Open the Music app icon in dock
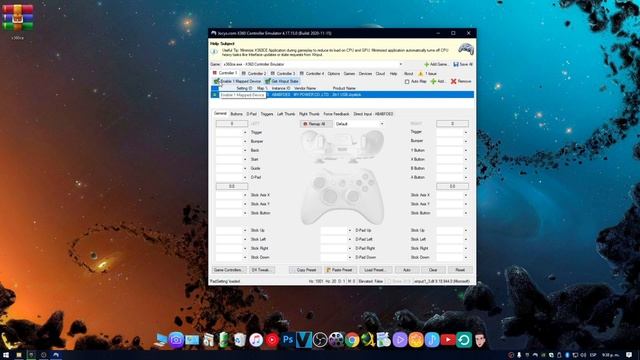640x360 pixels. 256,340
